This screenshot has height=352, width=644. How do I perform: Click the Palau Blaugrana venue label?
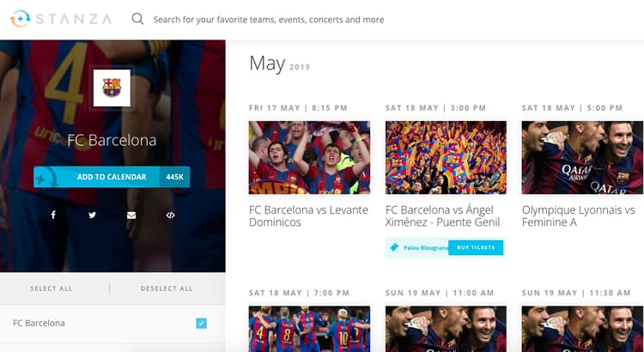click(426, 248)
